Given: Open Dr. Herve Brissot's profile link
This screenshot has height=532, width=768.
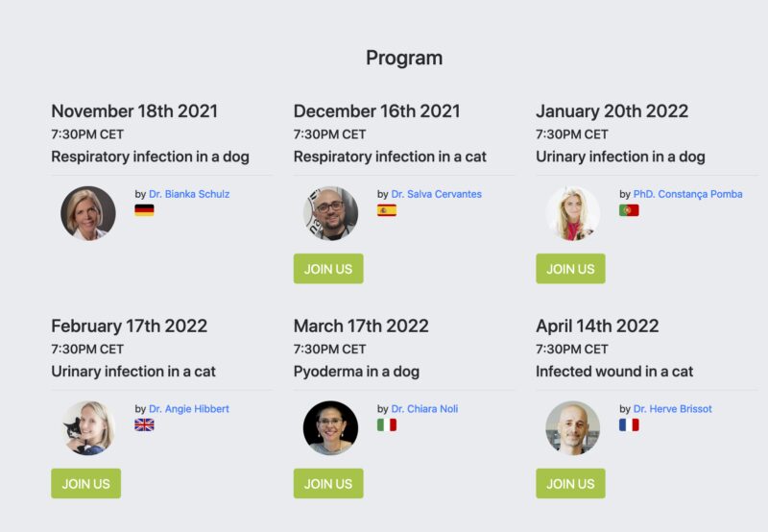Looking at the screenshot, I should point(672,409).
